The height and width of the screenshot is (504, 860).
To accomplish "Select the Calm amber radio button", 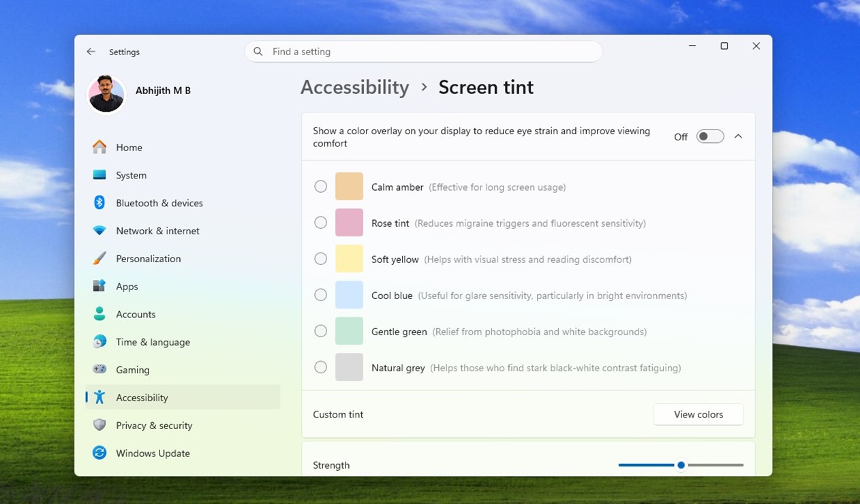I will [x=320, y=186].
